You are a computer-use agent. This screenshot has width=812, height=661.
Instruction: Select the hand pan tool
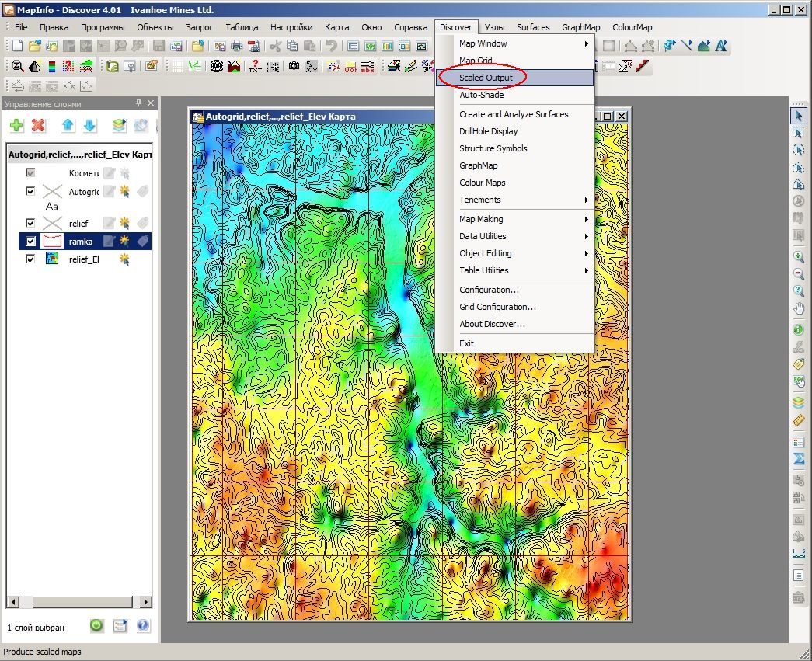pyautogui.click(x=799, y=309)
